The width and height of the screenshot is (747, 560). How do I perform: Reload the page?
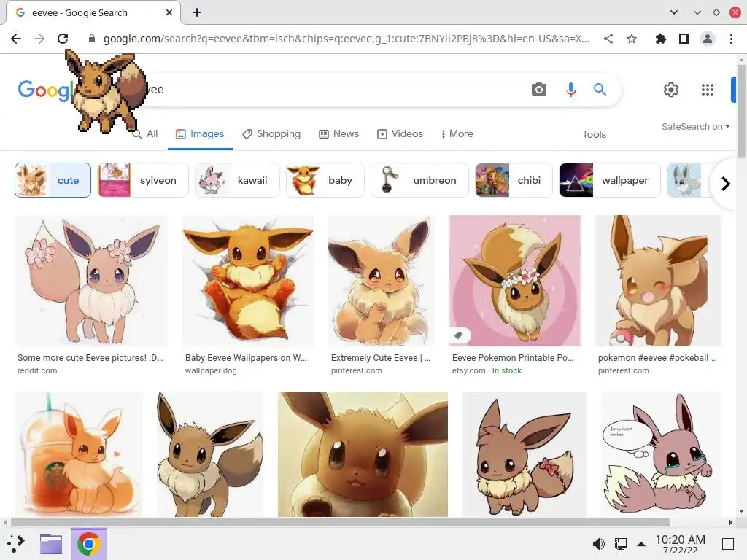[x=63, y=39]
